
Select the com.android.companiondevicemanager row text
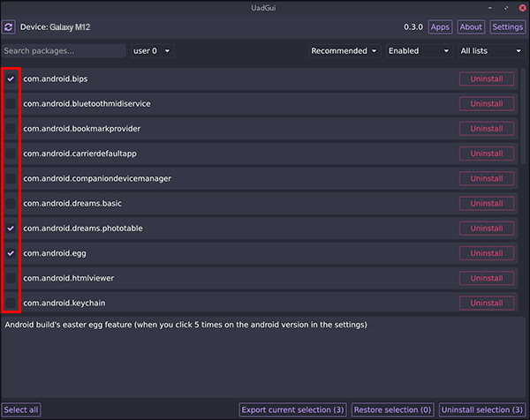tap(97, 178)
